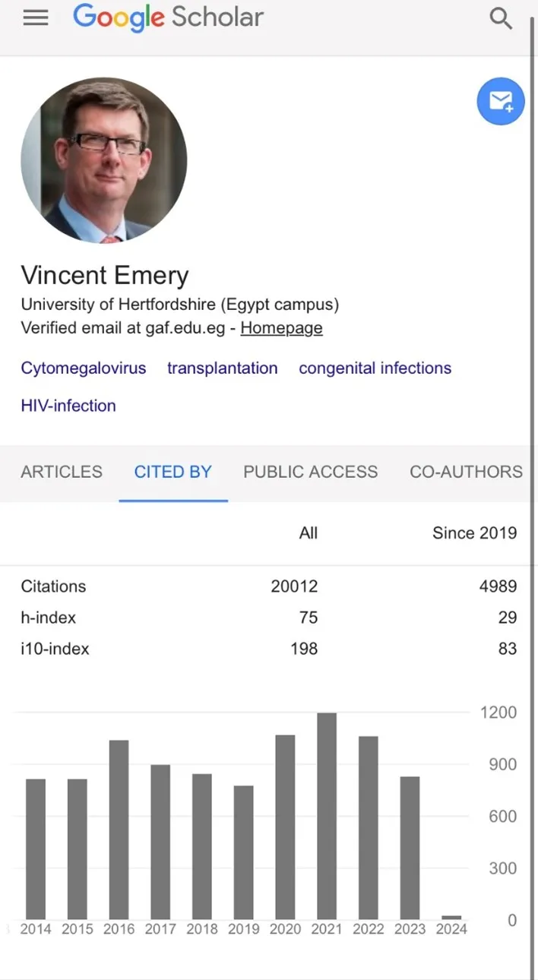Click the HIV-infection interest tag
Viewport: 538px width, 980px height.
click(x=68, y=405)
